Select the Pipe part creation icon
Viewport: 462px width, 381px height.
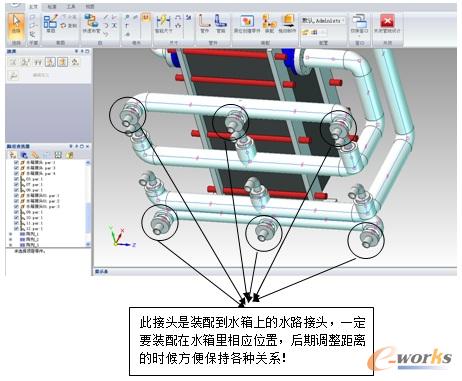click(x=204, y=23)
